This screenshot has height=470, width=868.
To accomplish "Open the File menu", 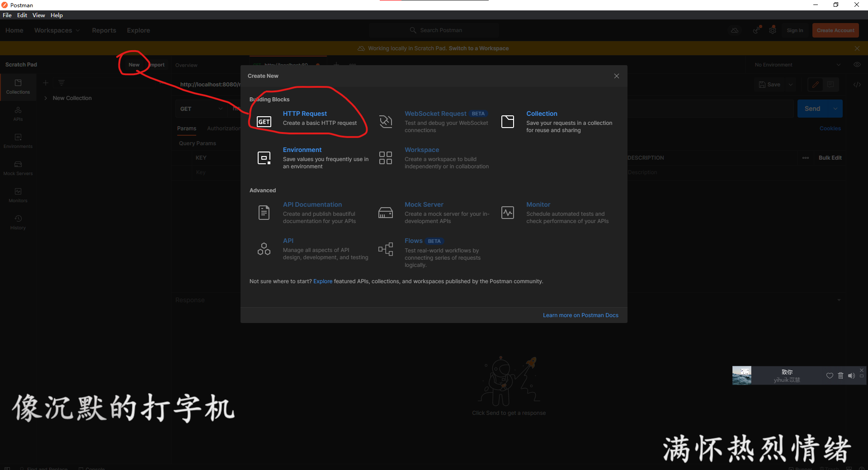I will point(7,15).
